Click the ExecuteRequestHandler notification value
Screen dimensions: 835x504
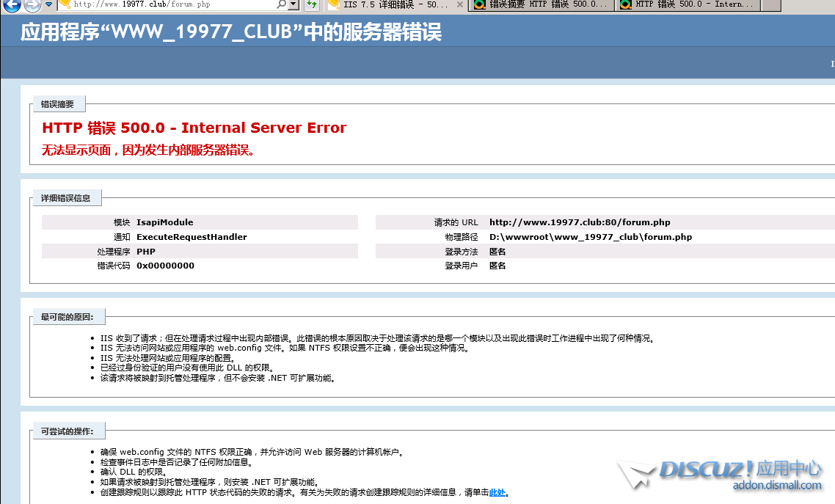point(192,237)
